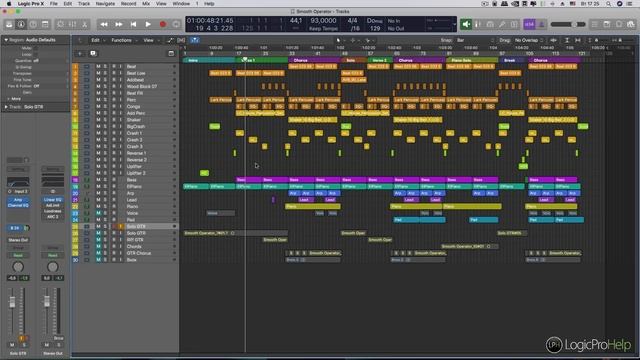
Task: Open the Loop Browser icon
Action: click(619, 24)
